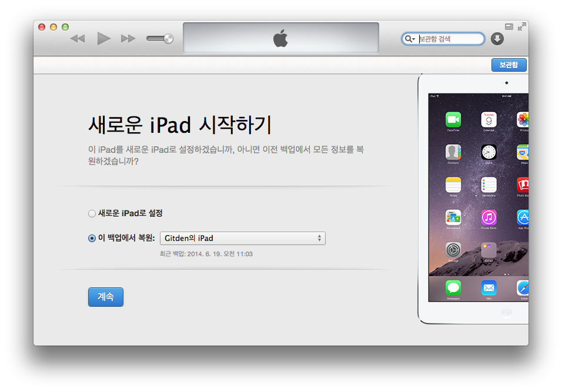The width and height of the screenshot is (562, 392).
Task: Select the 이 백업에서 복원 radio button
Action: 92,238
